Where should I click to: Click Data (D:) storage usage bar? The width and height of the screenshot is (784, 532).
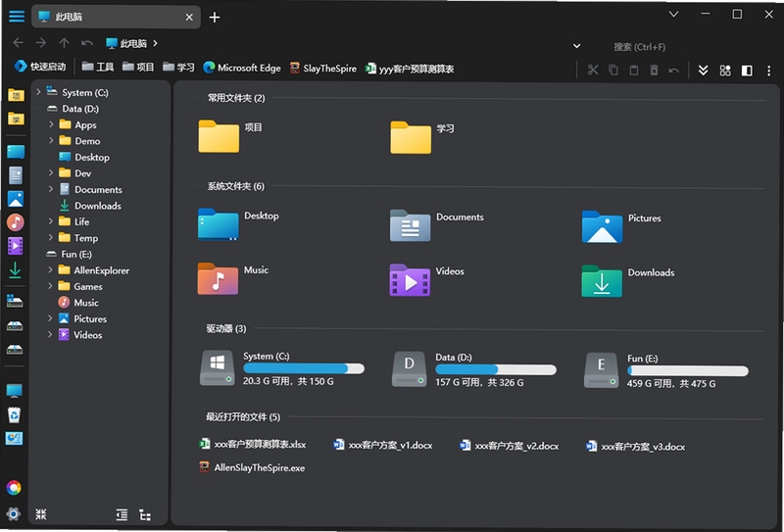click(496, 369)
